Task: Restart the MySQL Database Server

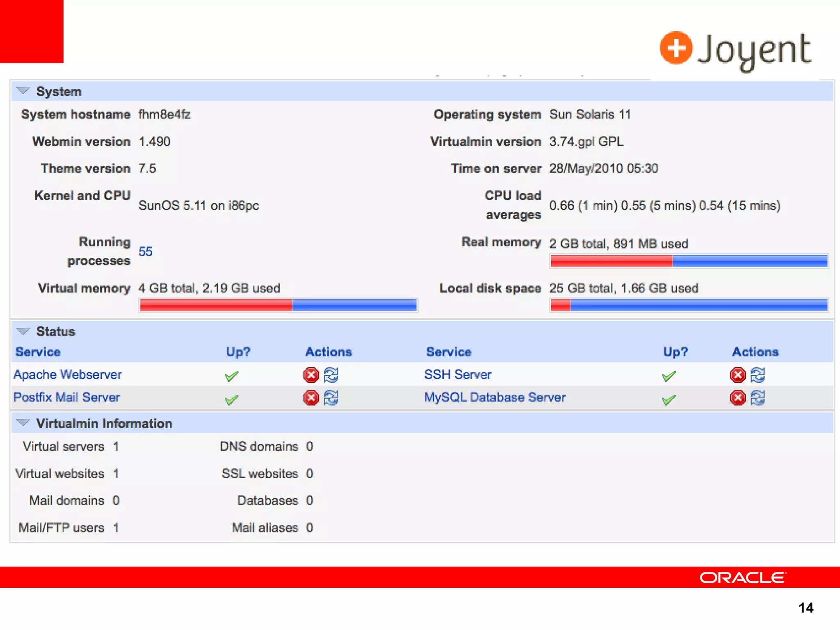Action: (x=758, y=397)
